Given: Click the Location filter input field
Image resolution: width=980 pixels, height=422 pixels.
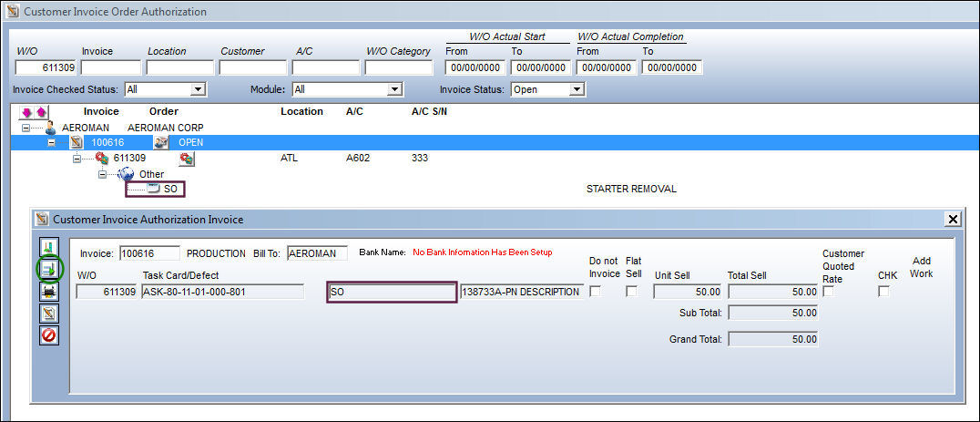Looking at the screenshot, I should (x=180, y=67).
